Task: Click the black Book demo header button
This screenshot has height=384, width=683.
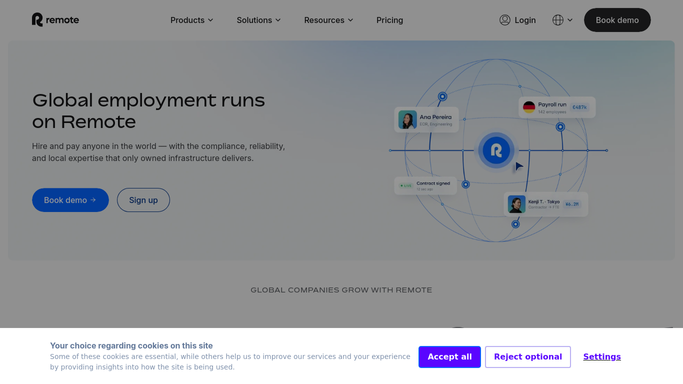Action: (617, 20)
